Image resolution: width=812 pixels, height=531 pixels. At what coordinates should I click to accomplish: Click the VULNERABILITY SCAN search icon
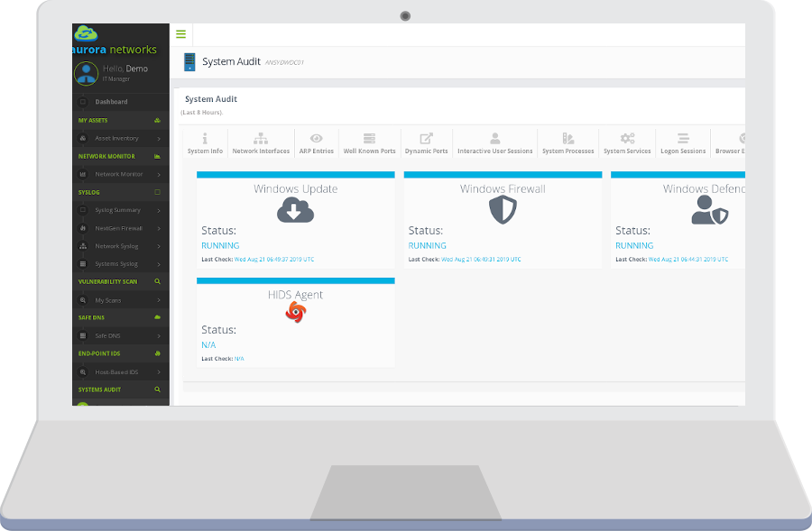click(x=157, y=281)
